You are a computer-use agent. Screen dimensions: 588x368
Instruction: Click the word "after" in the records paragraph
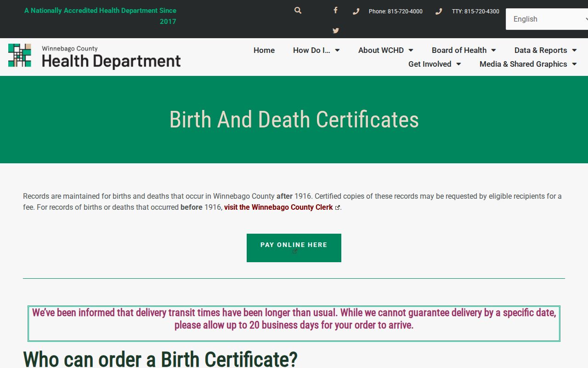(x=284, y=196)
